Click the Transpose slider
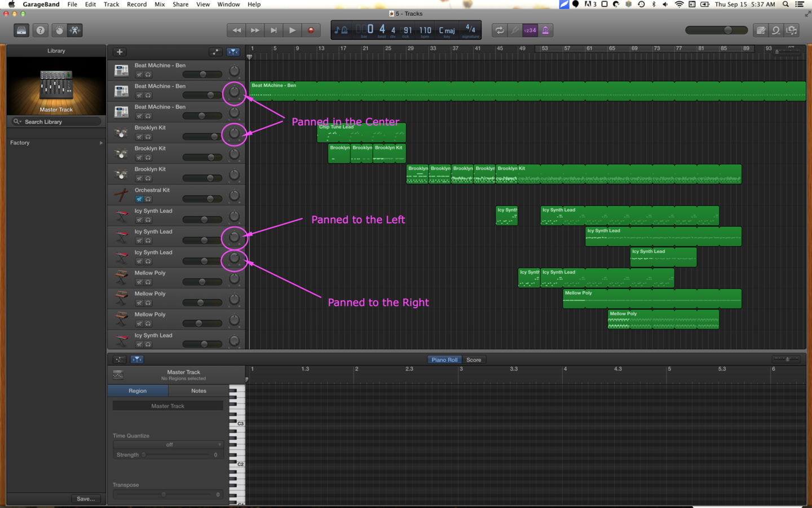 [x=162, y=494]
